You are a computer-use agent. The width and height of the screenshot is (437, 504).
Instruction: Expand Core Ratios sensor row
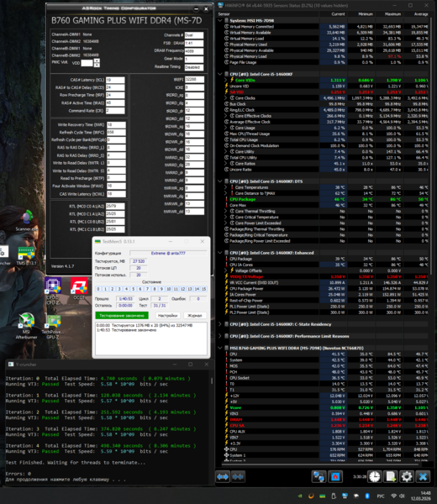pos(226,164)
